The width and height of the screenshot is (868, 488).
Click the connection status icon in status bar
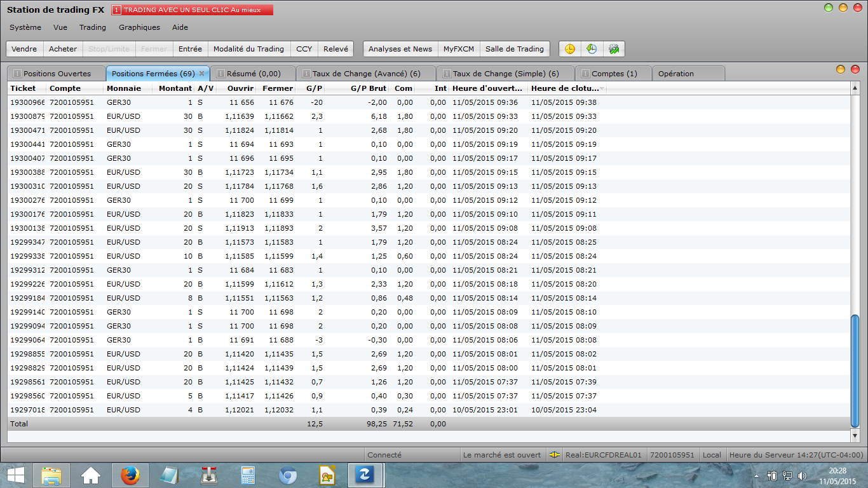(555, 455)
